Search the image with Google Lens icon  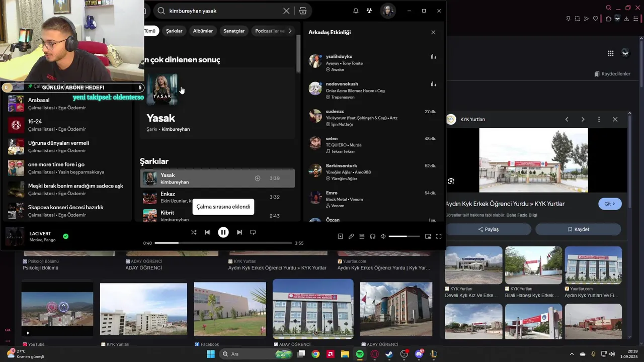[x=451, y=181]
